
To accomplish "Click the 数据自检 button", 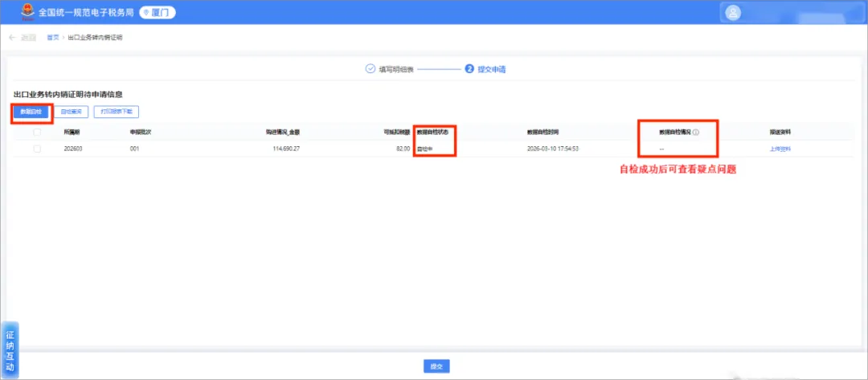I will 31,112.
